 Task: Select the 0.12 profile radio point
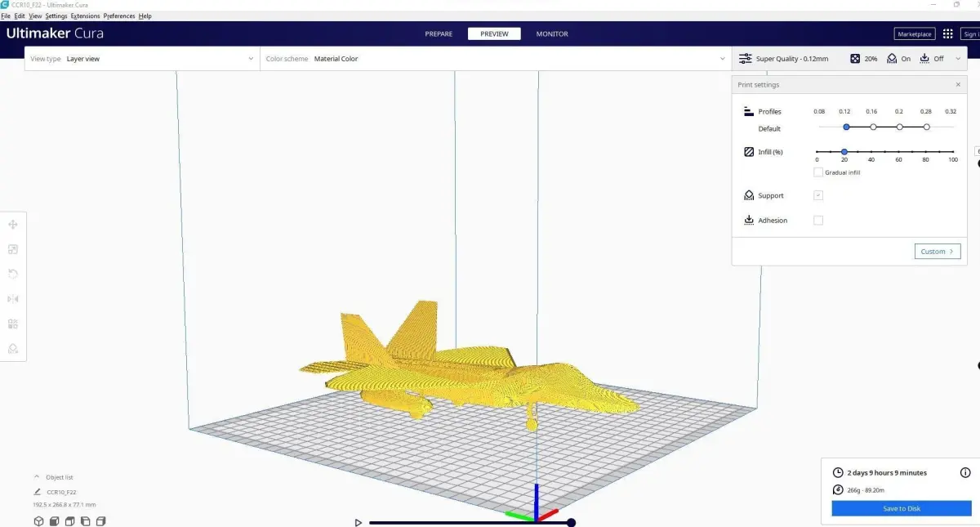pyautogui.click(x=846, y=127)
